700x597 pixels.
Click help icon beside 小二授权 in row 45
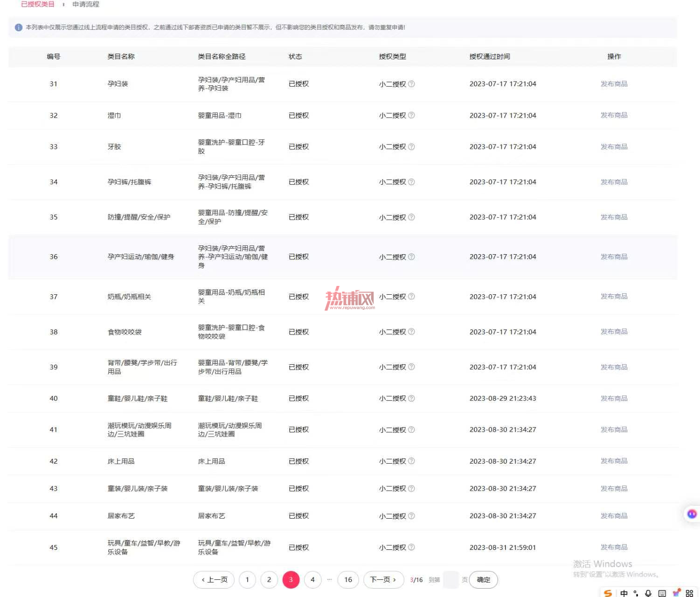(411, 547)
